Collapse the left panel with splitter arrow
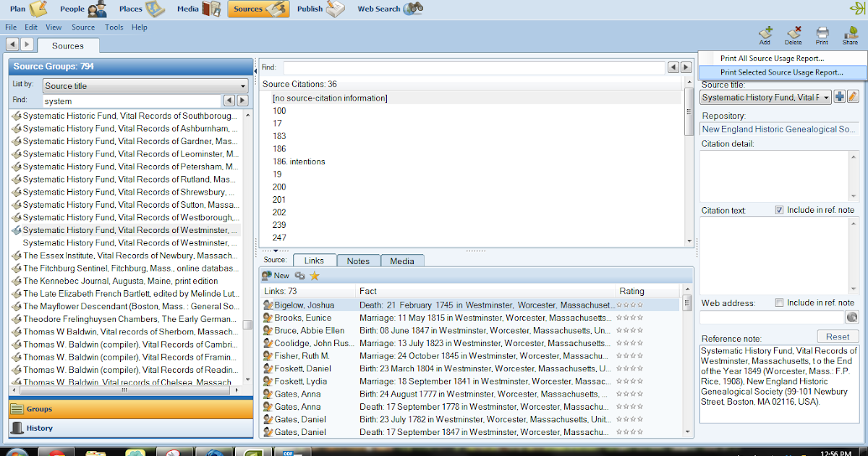Image resolution: width=868 pixels, height=456 pixels. 255,71
